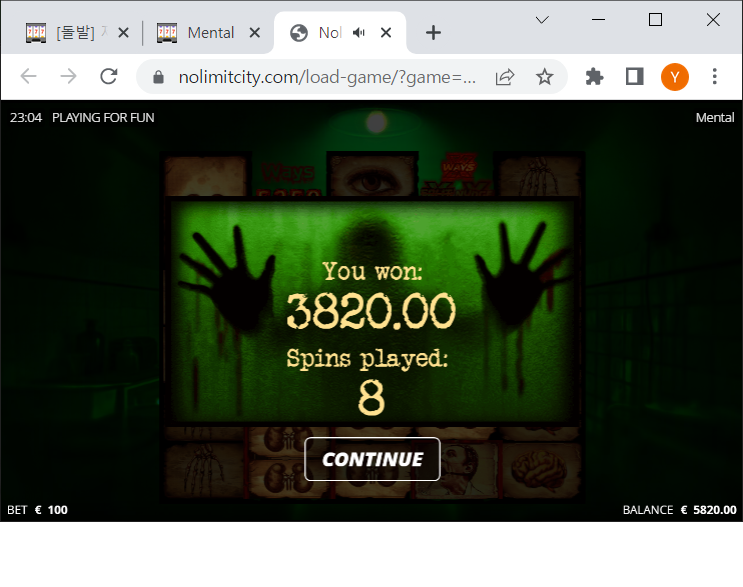Close the active nolimitcity tab
This screenshot has height=587, width=743.
[x=386, y=33]
